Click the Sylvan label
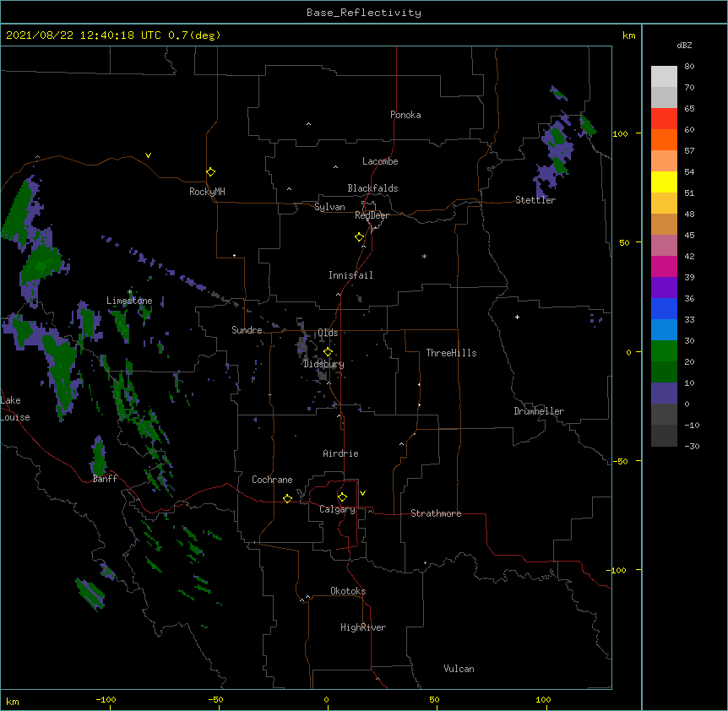Screen dimensions: 728x711 pos(329,207)
